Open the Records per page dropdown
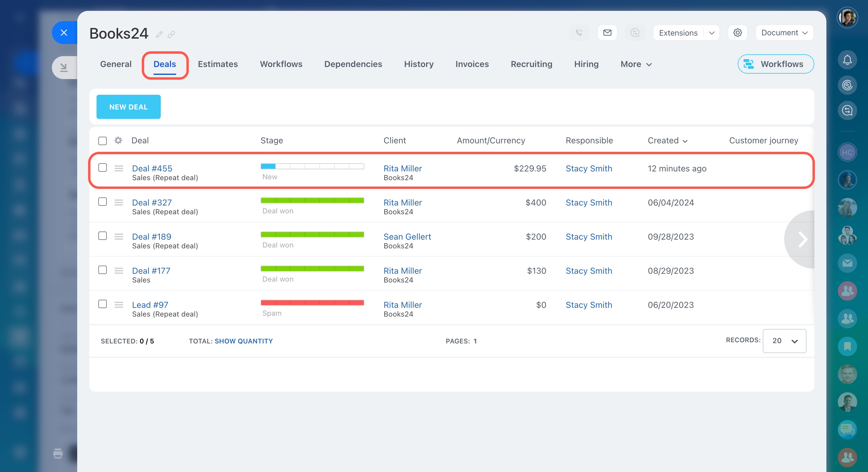The height and width of the screenshot is (472, 868). pos(784,341)
